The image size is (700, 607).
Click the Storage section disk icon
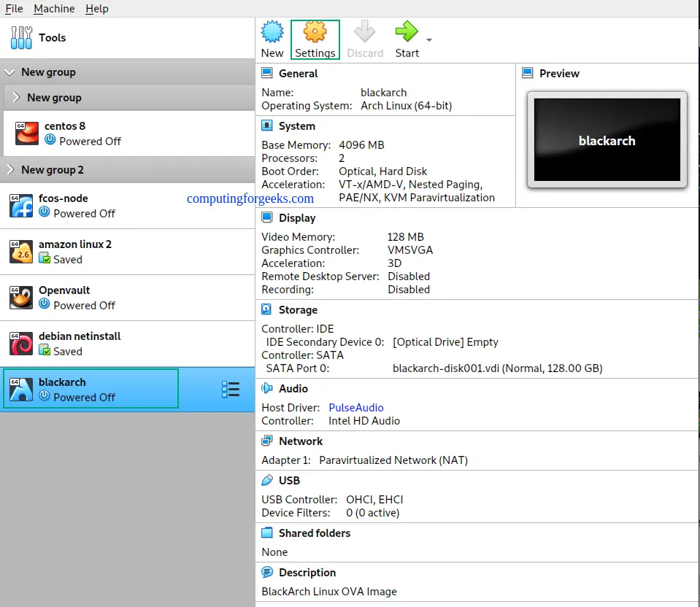coord(267,309)
